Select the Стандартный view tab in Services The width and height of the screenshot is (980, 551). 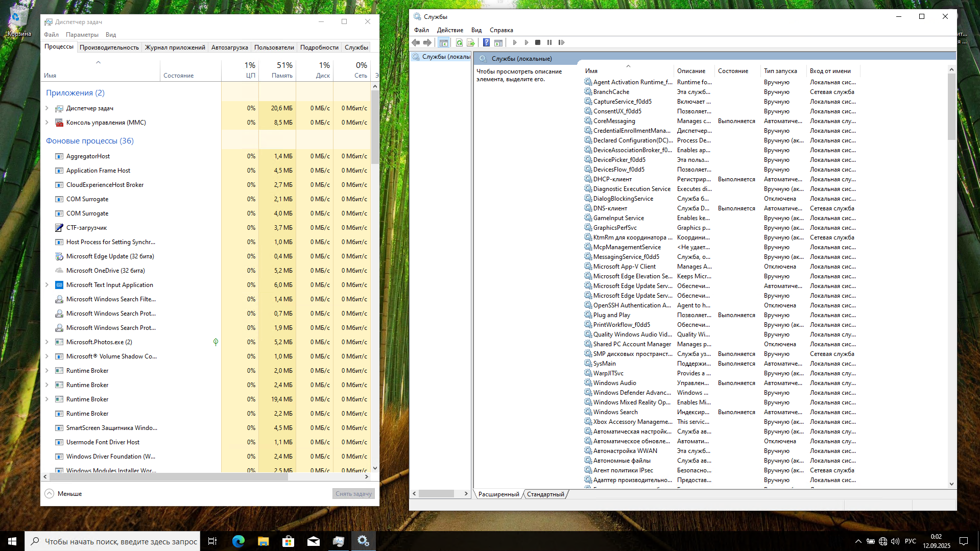tap(545, 494)
